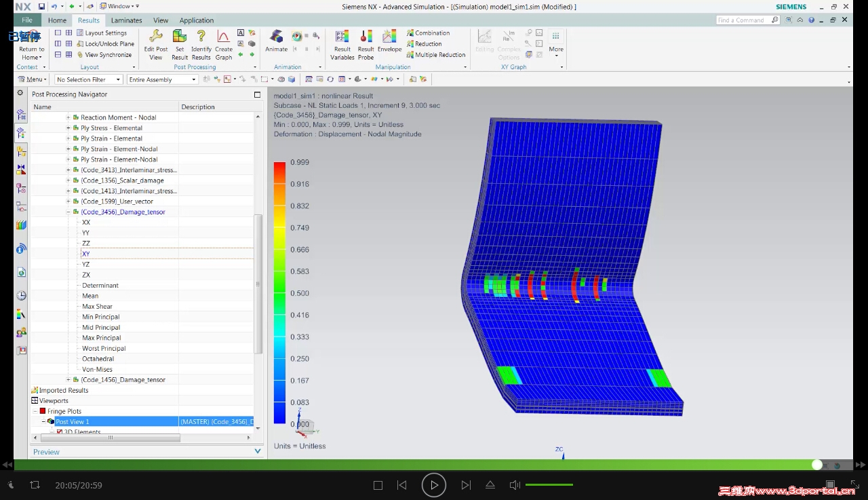This screenshot has width=868, height=500.
Task: Expand the {Code_1456}_Damage_tensor node
Action: [x=68, y=379]
